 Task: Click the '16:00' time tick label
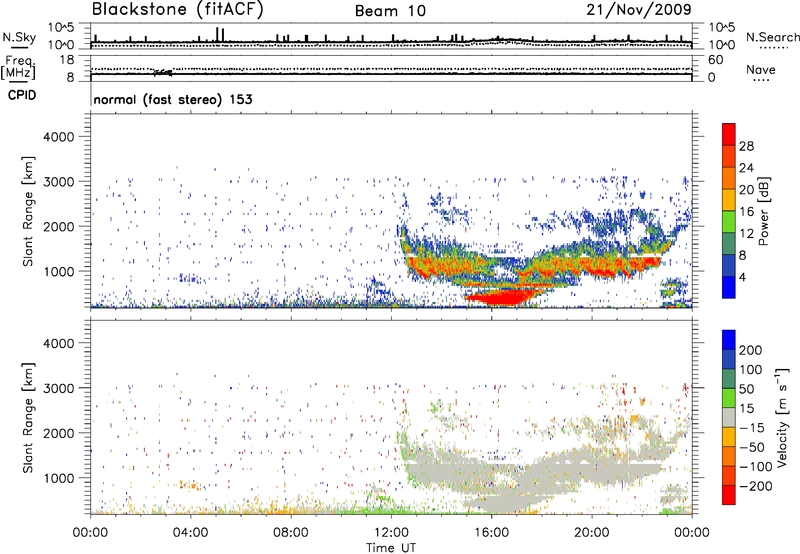click(491, 533)
